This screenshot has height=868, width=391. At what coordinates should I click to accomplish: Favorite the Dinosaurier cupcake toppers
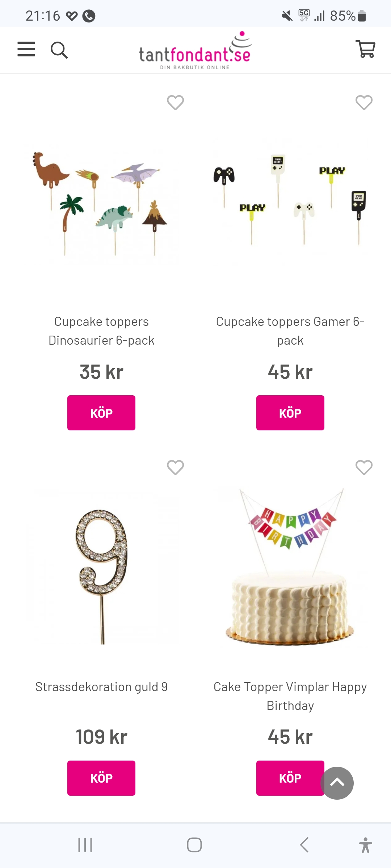[176, 102]
